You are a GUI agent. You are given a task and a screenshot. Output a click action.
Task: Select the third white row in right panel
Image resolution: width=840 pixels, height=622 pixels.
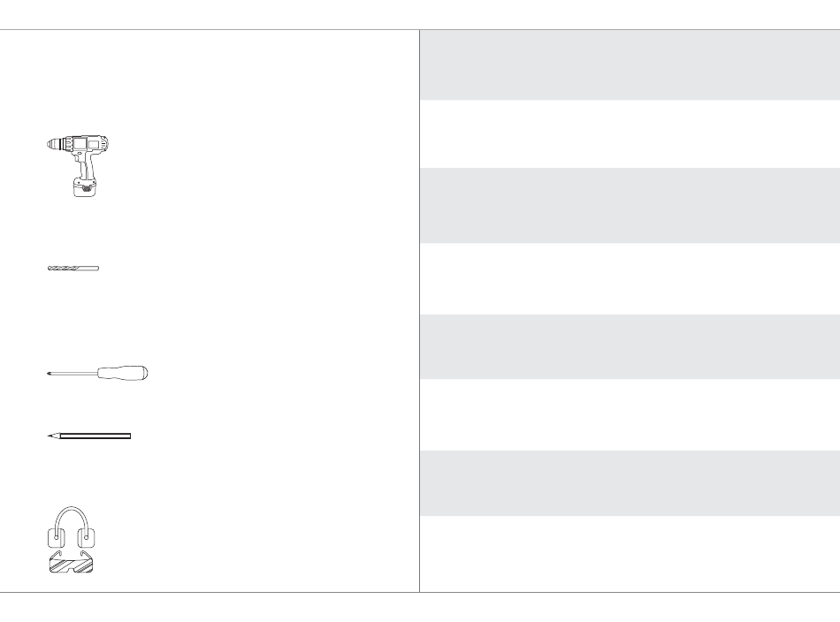pos(630,415)
